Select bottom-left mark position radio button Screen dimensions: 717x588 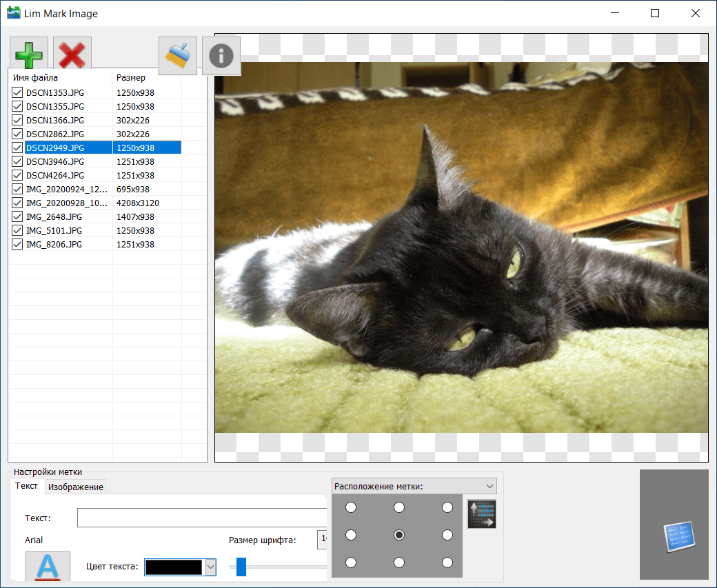click(351, 562)
